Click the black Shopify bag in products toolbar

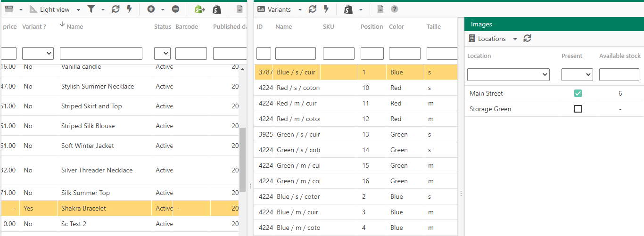tap(216, 9)
